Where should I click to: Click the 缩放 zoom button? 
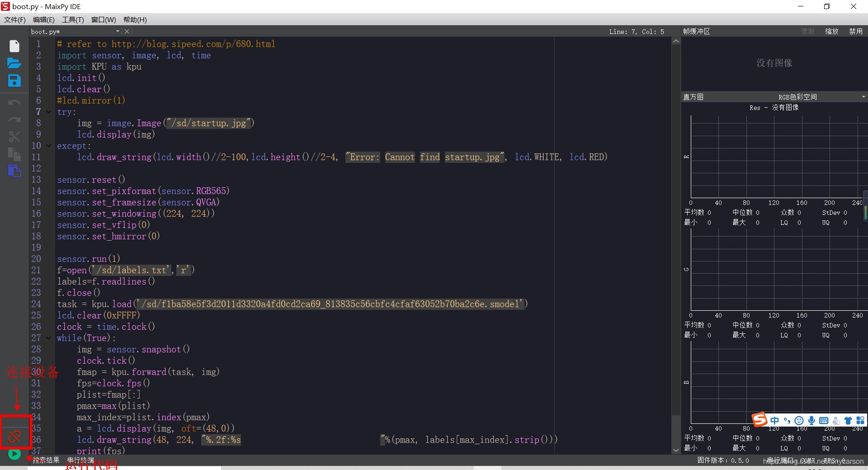pyautogui.click(x=832, y=31)
